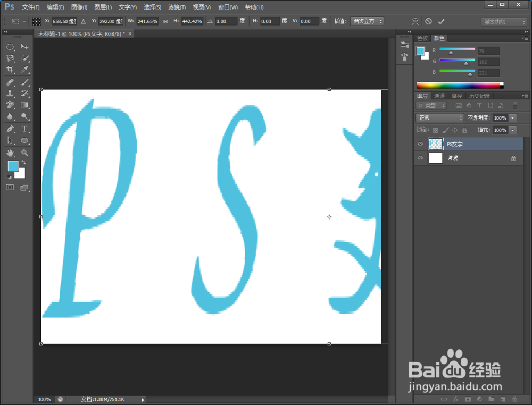
Task: Open 基本功能 workspace dropdown
Action: (503, 22)
